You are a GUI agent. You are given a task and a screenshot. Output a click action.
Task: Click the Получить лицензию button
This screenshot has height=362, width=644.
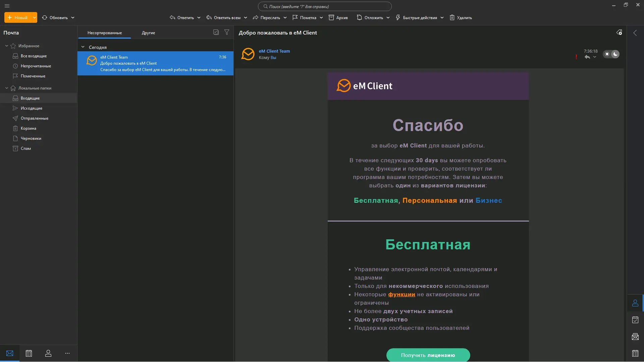click(428, 355)
